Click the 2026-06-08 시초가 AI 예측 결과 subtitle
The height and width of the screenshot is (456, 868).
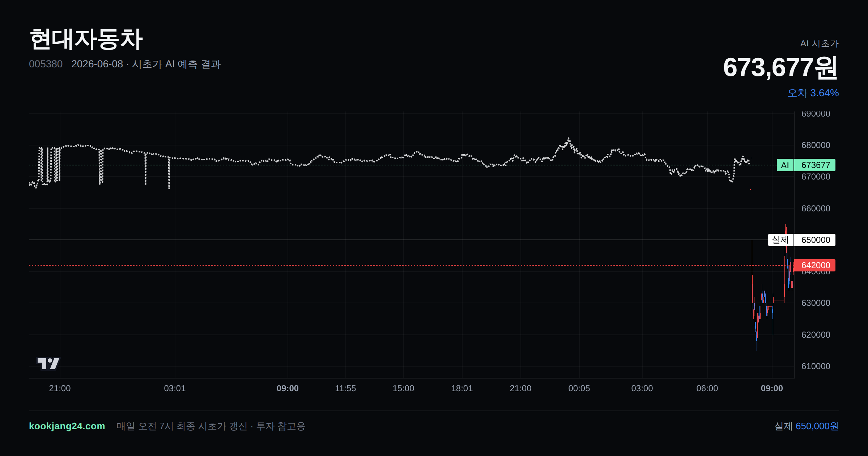click(146, 64)
